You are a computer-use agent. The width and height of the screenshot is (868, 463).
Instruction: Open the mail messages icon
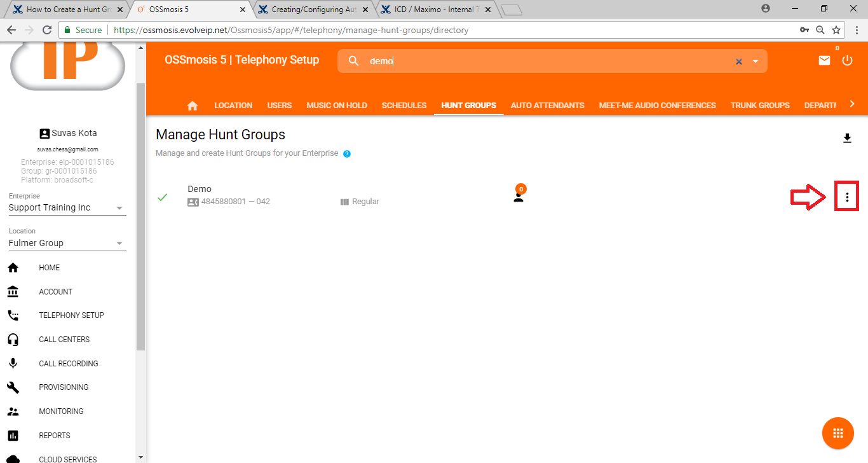pos(824,60)
